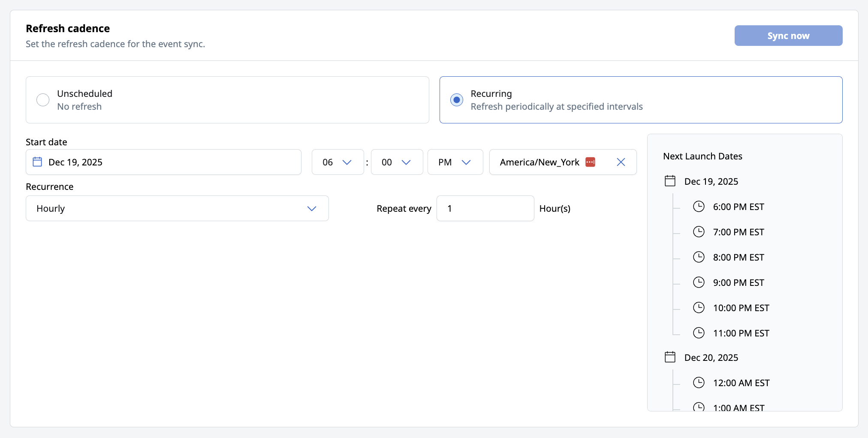This screenshot has width=868, height=438.
Task: Click the Dec 20, 2025 date heading
Action: (x=711, y=357)
